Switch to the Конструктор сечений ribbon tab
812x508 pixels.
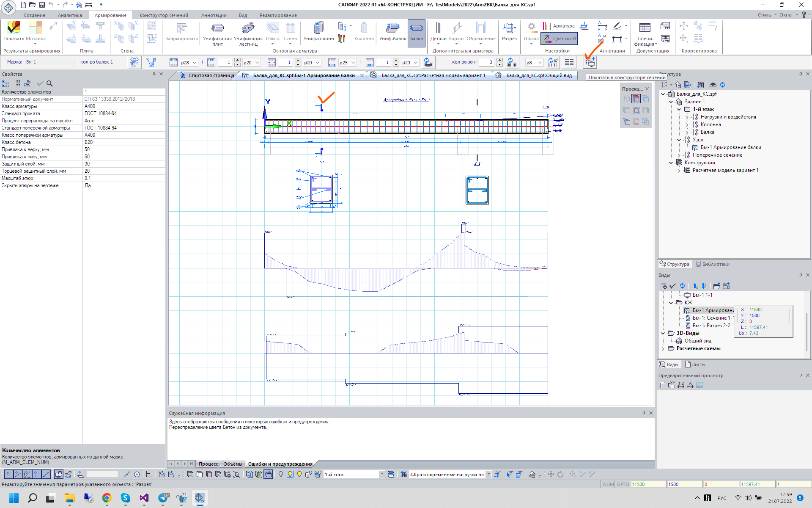(164, 15)
